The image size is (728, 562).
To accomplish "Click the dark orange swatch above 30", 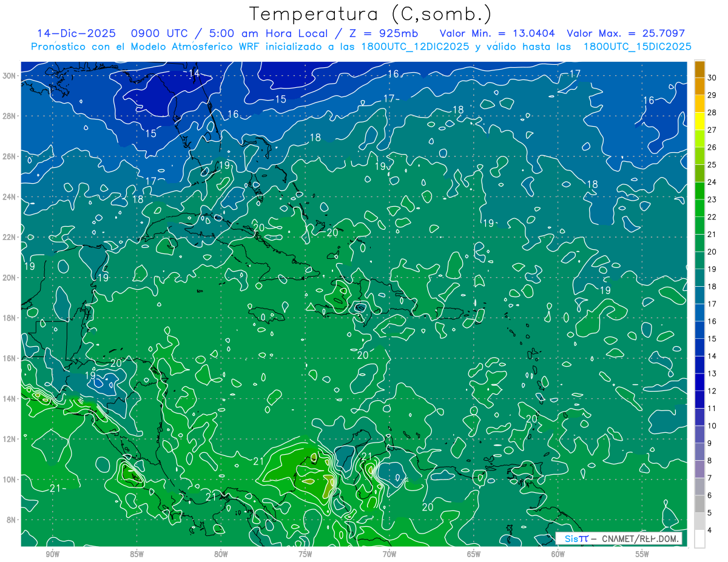I will (700, 69).
